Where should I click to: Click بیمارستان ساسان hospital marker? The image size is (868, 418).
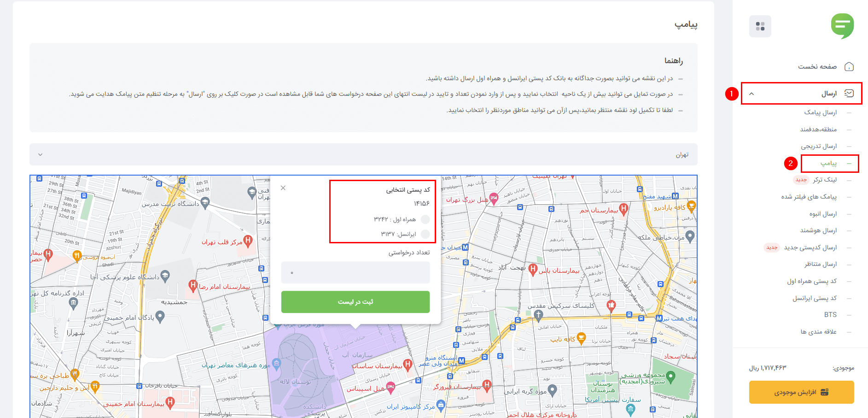pyautogui.click(x=408, y=365)
